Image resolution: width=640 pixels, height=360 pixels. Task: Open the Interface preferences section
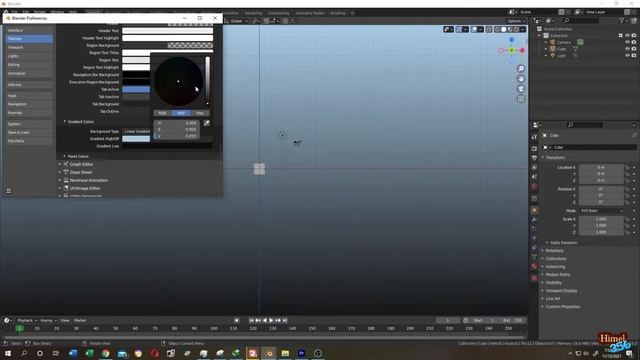click(29, 30)
